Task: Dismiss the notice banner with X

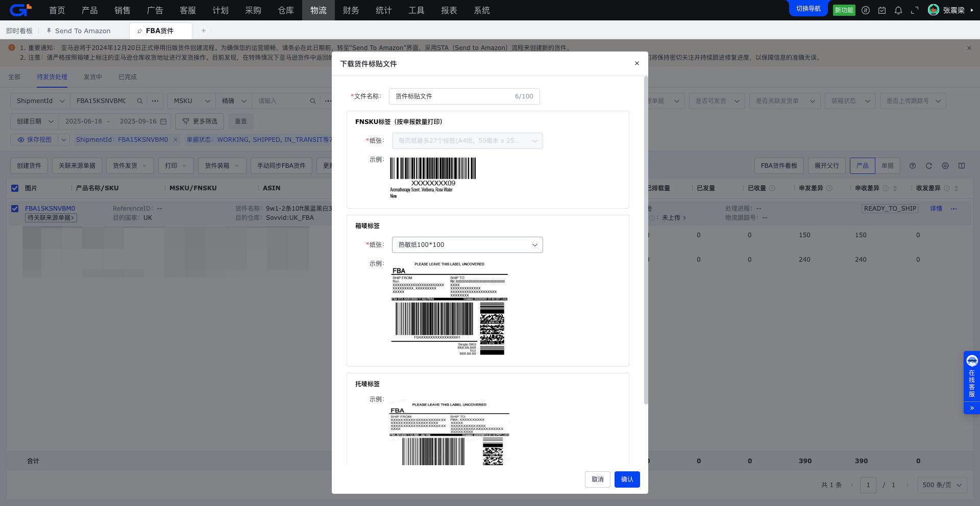Action: click(969, 48)
